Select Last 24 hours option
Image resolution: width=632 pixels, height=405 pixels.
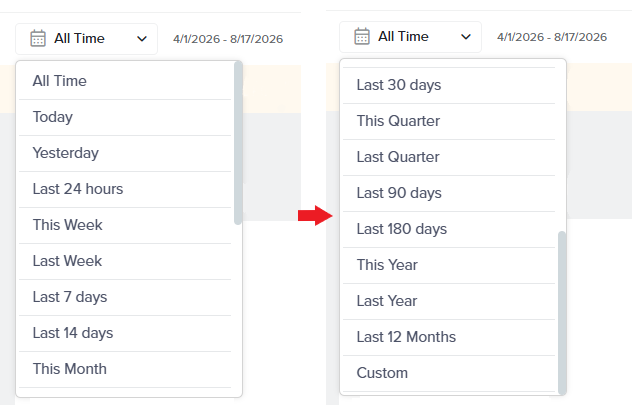(125, 189)
